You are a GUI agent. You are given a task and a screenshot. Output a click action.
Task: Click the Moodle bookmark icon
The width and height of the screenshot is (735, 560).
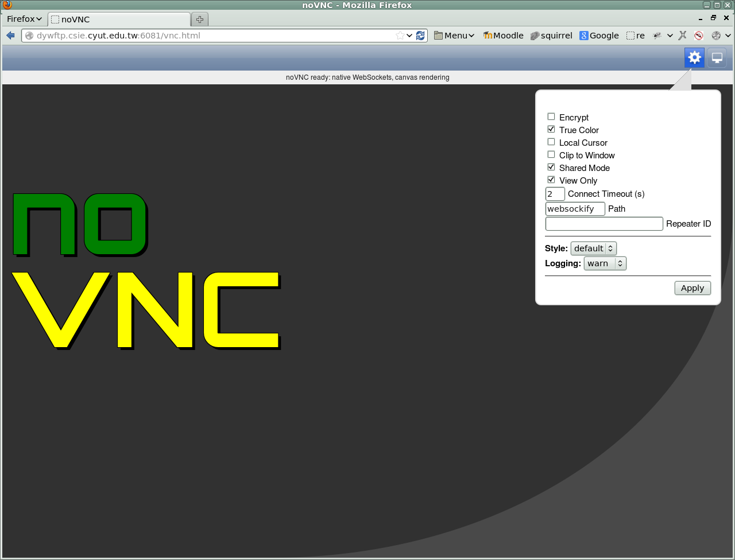[x=486, y=35]
